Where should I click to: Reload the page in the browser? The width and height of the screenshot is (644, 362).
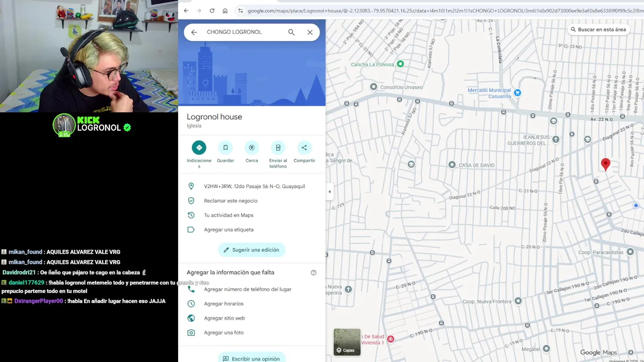coord(212,11)
